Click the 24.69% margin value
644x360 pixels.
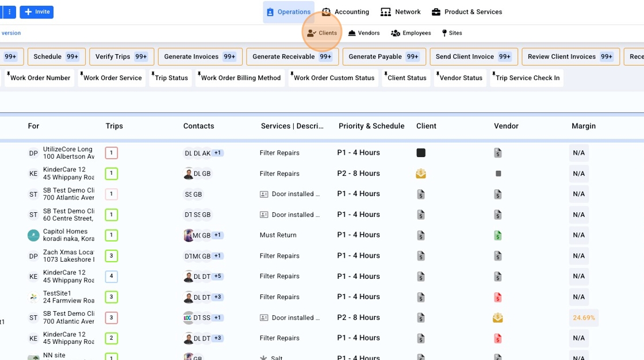coord(584,317)
